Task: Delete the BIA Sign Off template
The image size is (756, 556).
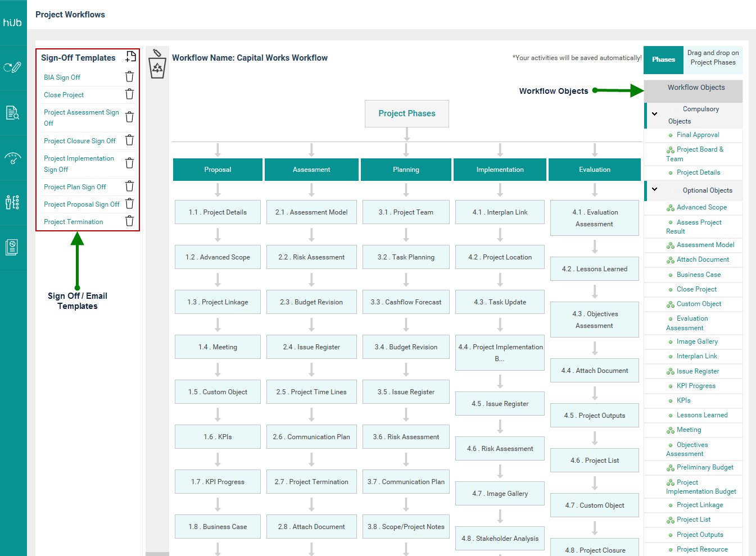Action: pyautogui.click(x=129, y=77)
